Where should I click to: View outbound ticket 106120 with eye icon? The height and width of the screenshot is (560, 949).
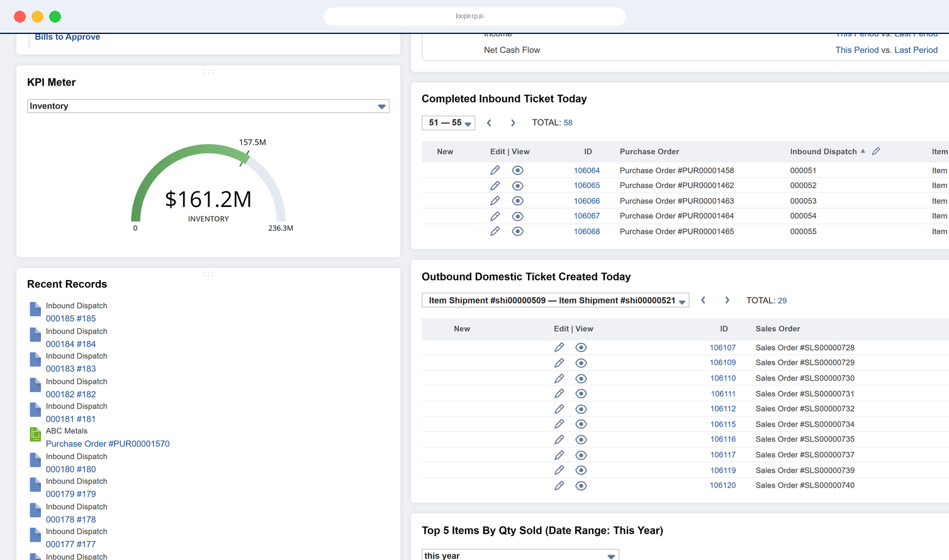point(581,486)
